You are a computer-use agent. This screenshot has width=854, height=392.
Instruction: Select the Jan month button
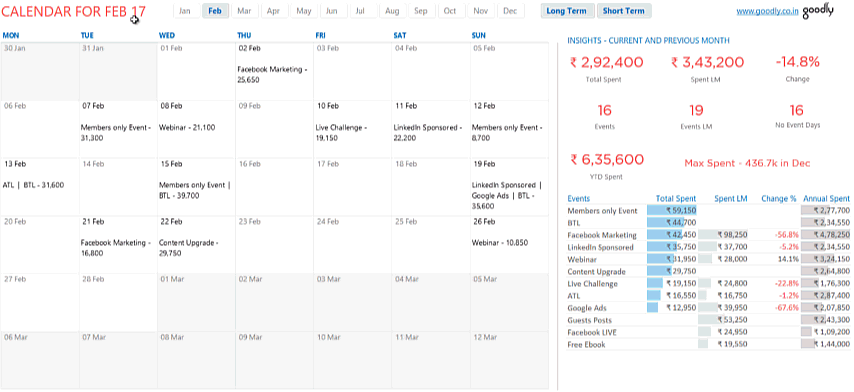point(185,11)
